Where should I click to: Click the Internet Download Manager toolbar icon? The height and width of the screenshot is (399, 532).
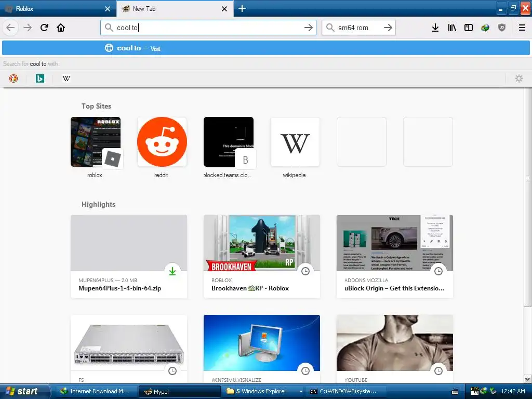(485, 28)
